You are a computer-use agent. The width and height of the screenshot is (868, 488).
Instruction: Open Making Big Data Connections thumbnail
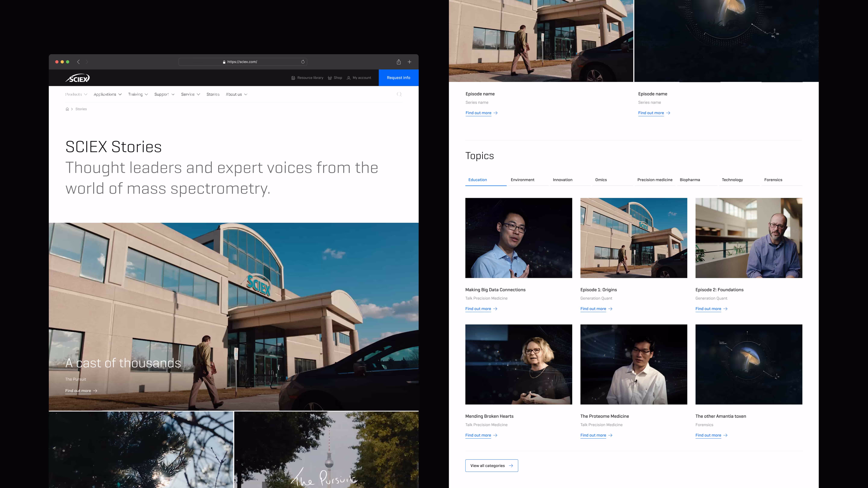[519, 238]
